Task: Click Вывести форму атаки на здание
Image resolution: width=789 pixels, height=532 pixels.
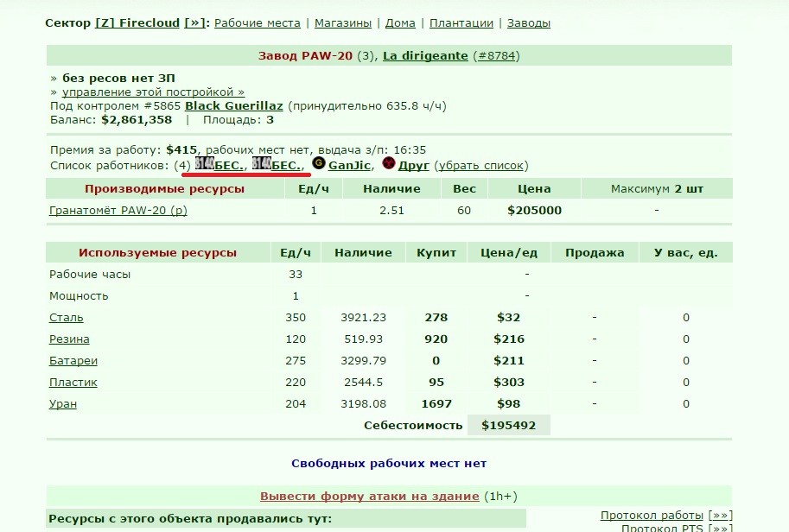Action: point(370,497)
